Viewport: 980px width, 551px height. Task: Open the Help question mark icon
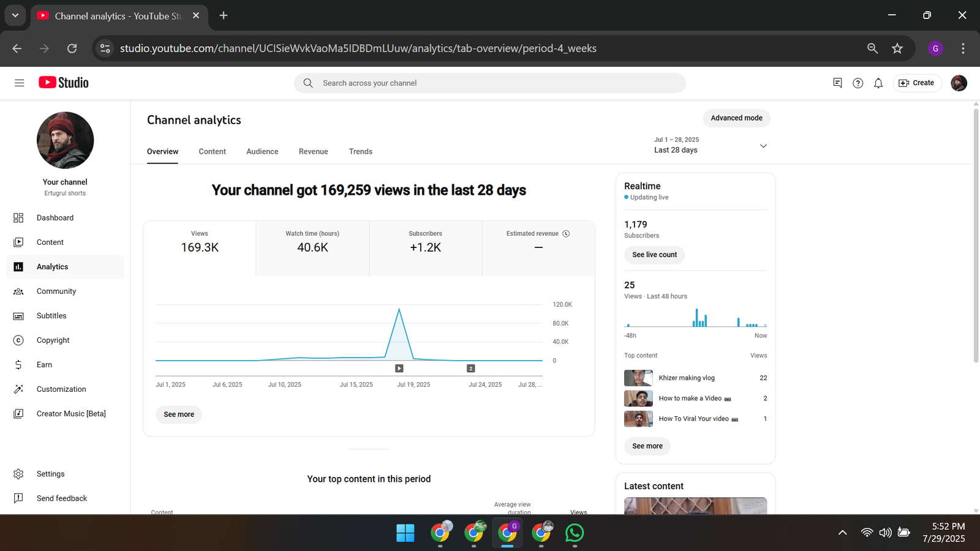point(858,83)
